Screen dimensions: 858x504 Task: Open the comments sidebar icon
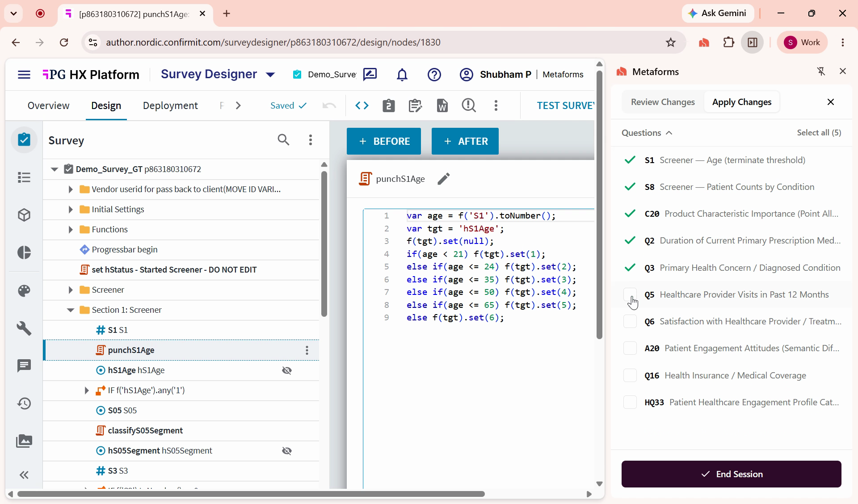pos(24,366)
